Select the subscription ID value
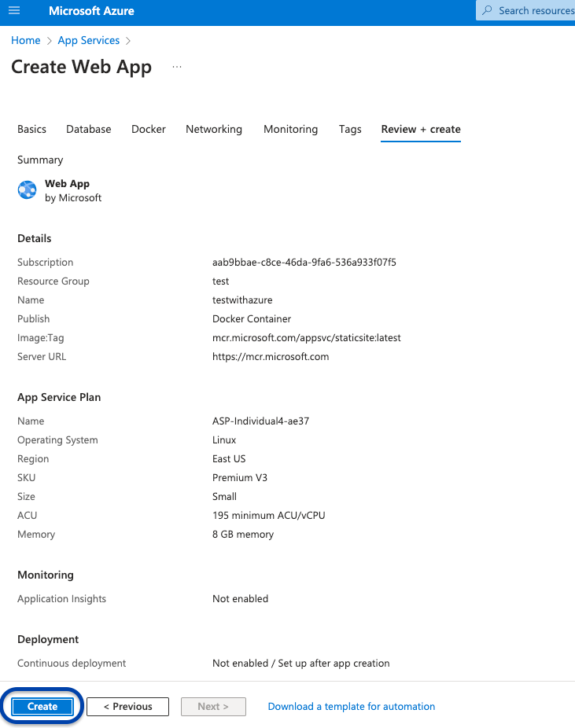Viewport: 575px width, 728px height. coord(304,263)
